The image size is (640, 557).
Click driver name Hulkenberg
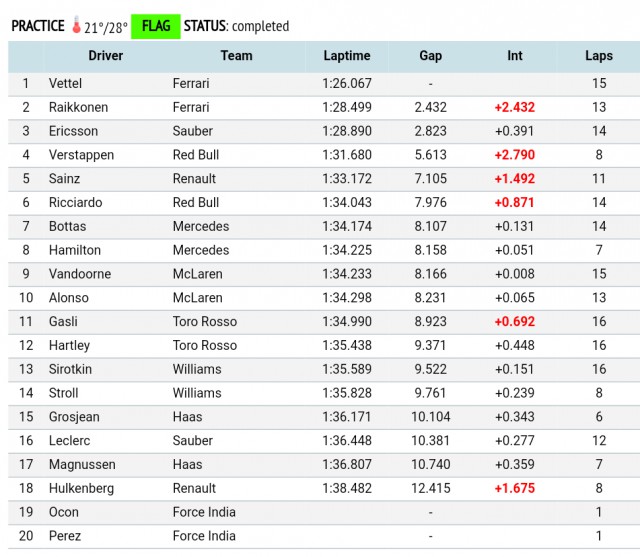[x=81, y=488]
